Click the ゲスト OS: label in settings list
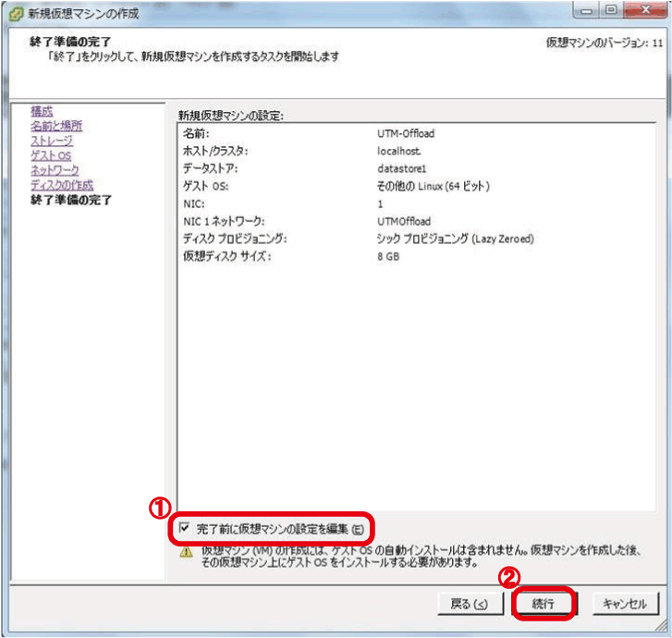The image size is (672, 638). (206, 186)
